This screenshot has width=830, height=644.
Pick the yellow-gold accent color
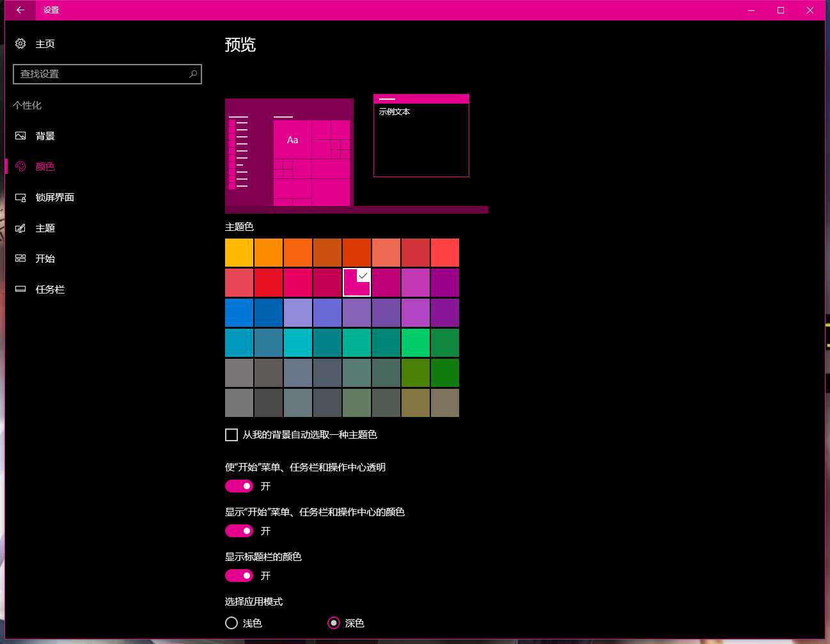tap(239, 253)
